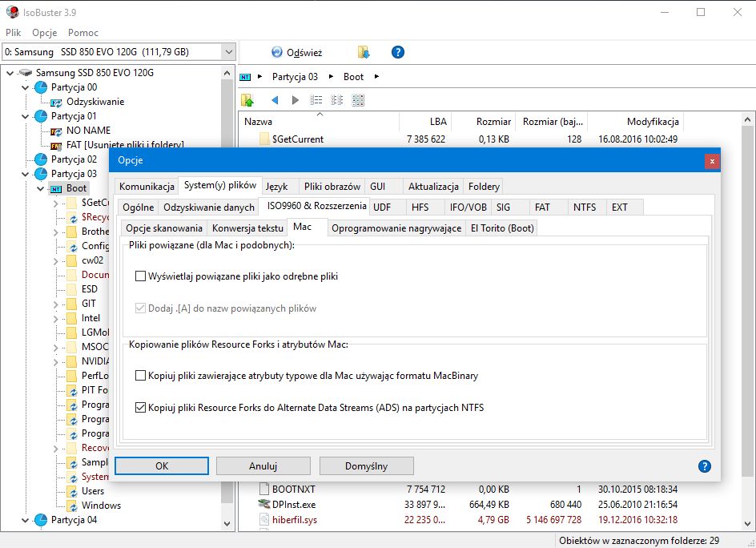Open the El Torito (Boot) tab
The image size is (756, 548).
tap(502, 228)
